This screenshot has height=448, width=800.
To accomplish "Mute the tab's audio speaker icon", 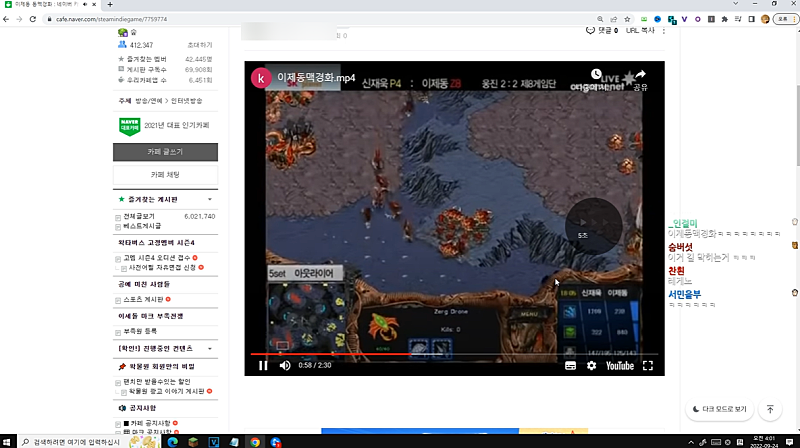I will (x=85, y=5).
